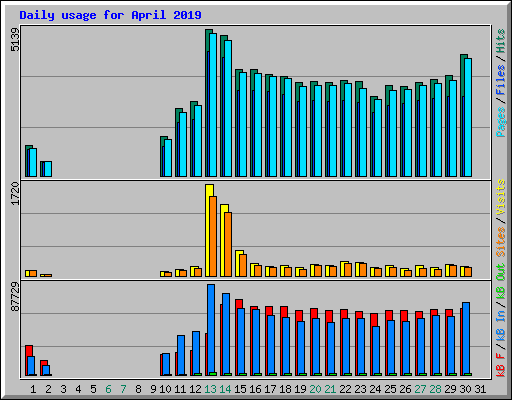The height and width of the screenshot is (400, 512).
Task: Click the 'Pages' legend label
Action: coord(501,122)
